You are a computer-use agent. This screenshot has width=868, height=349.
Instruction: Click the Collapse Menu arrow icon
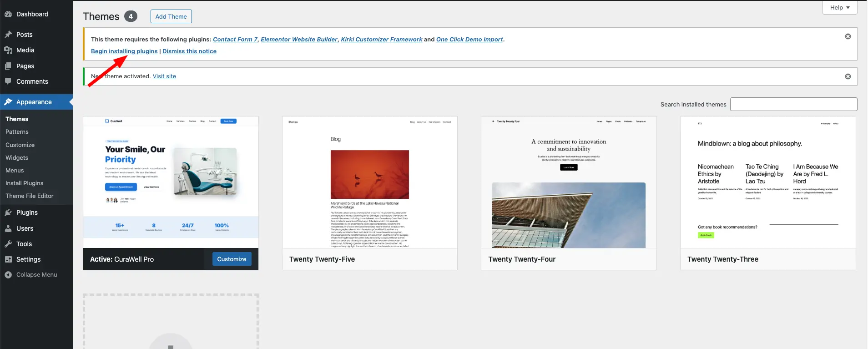[x=8, y=275]
